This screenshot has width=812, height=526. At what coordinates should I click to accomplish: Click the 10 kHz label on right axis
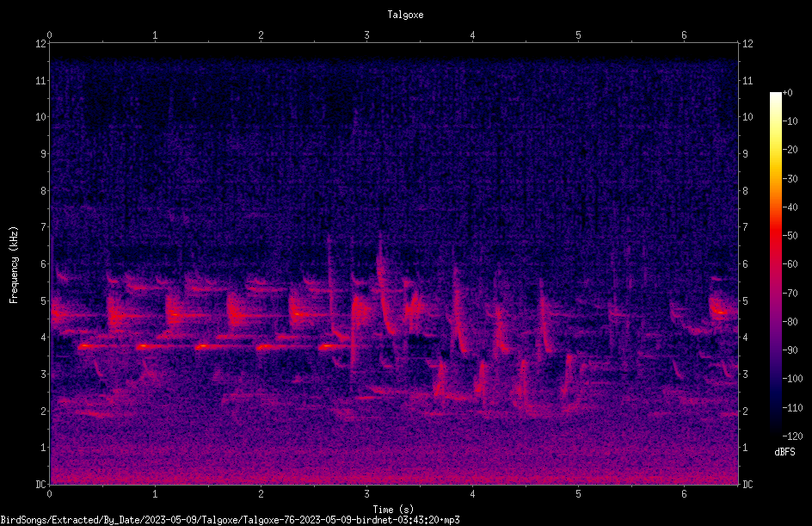pos(747,117)
